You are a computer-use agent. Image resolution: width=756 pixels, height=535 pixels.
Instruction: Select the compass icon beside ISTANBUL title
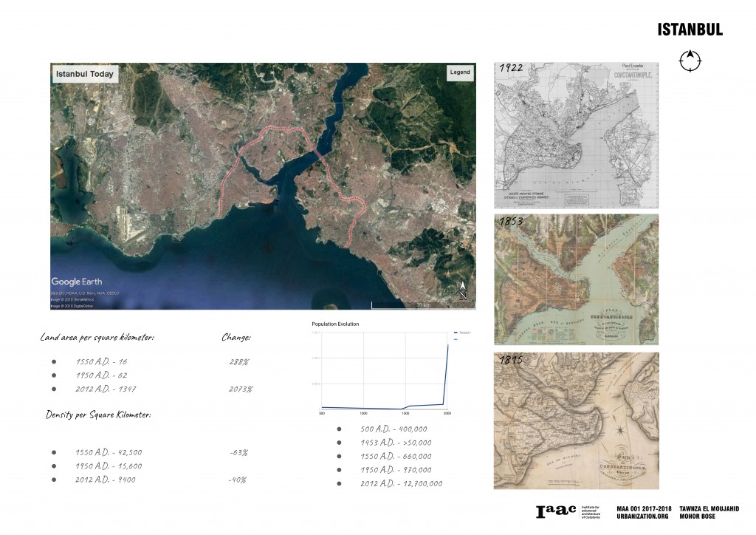(x=690, y=62)
